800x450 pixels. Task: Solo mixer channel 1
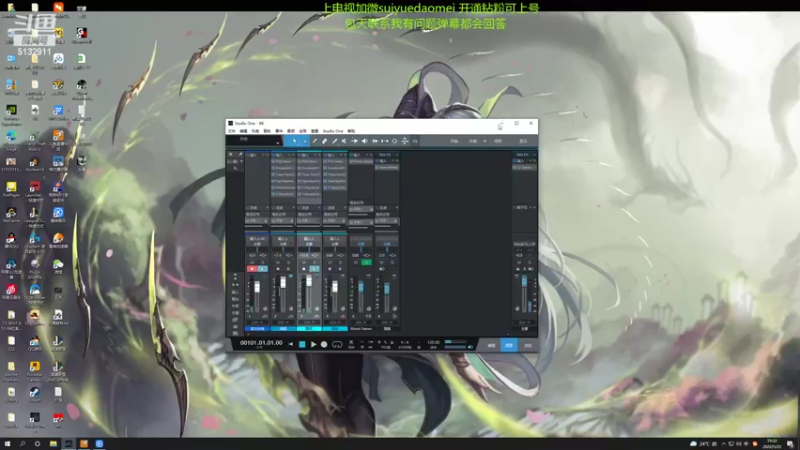click(263, 262)
